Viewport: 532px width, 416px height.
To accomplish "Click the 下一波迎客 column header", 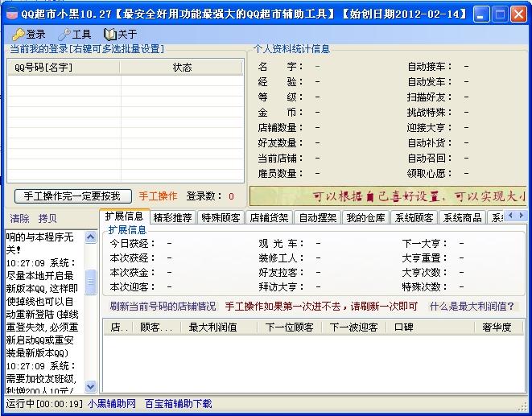I will 354,327.
